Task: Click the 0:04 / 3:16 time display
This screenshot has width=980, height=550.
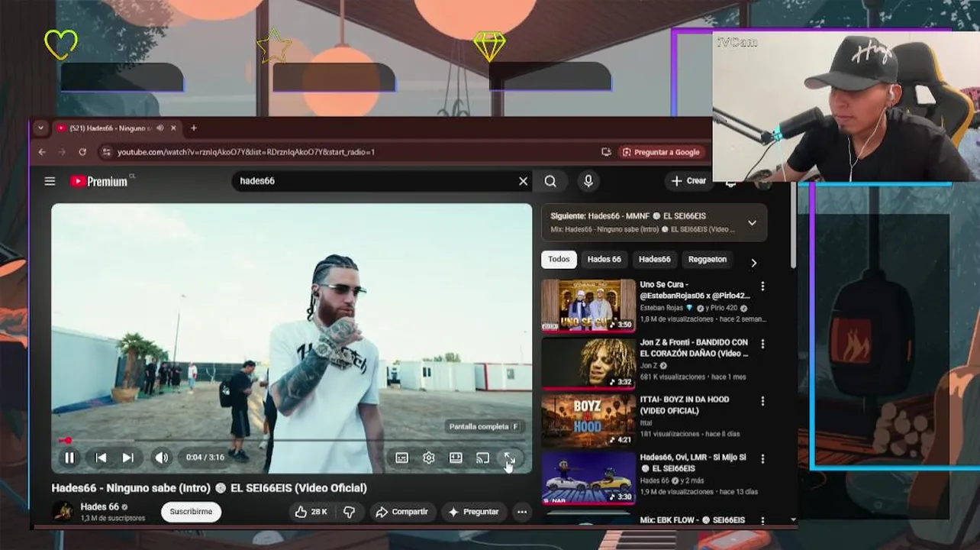Action: pyautogui.click(x=205, y=458)
